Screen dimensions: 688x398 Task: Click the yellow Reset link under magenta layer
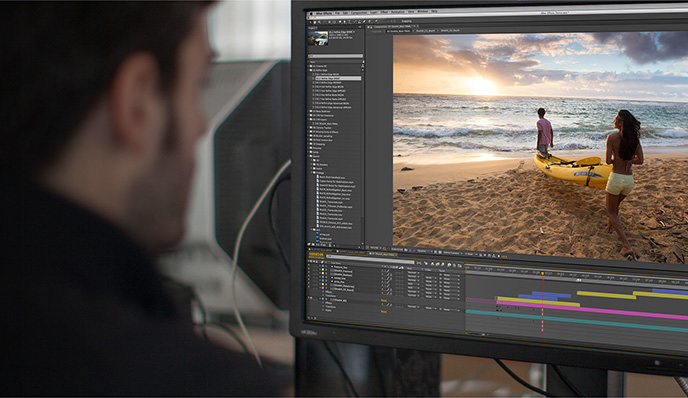[x=383, y=301]
